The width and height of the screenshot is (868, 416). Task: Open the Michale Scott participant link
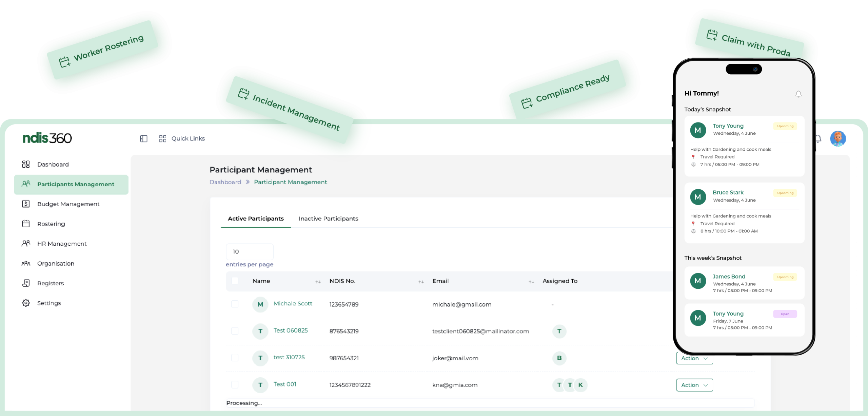pos(293,304)
